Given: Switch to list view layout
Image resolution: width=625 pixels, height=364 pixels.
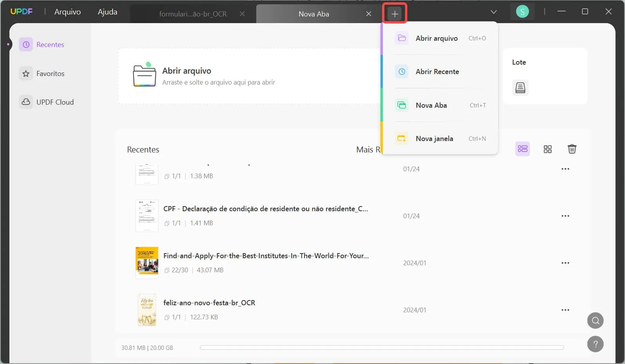Looking at the screenshot, I should [522, 149].
